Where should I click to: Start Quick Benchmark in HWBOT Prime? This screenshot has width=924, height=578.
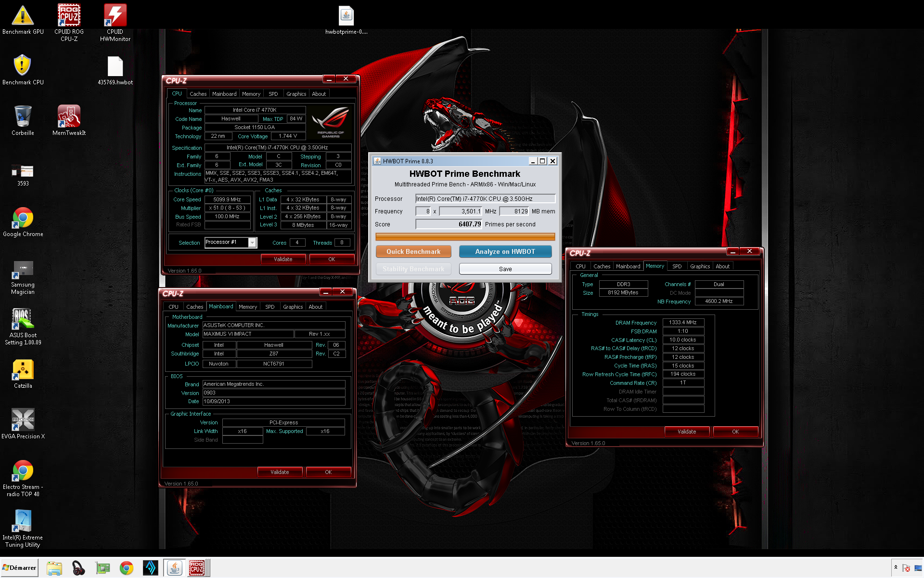413,251
